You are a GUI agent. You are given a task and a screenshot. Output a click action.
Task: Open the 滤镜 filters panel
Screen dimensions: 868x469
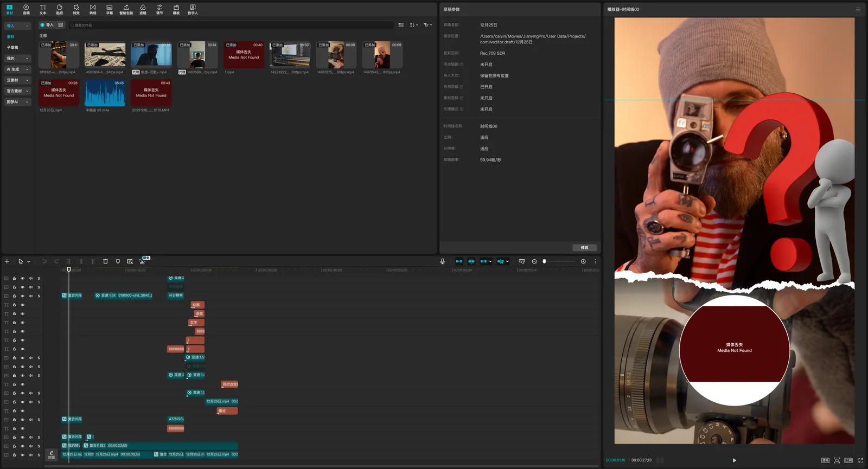(143, 9)
